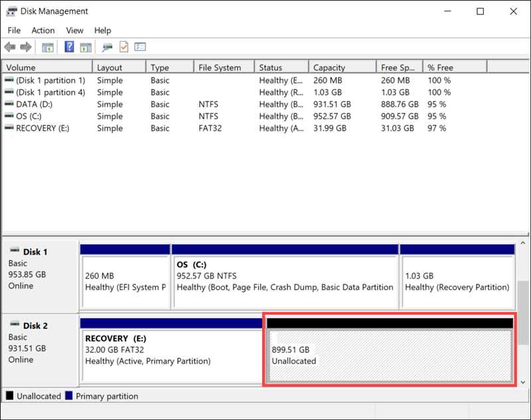Select the 'OS (C:)' volume name
This screenshot has height=420, width=531.
coord(29,116)
